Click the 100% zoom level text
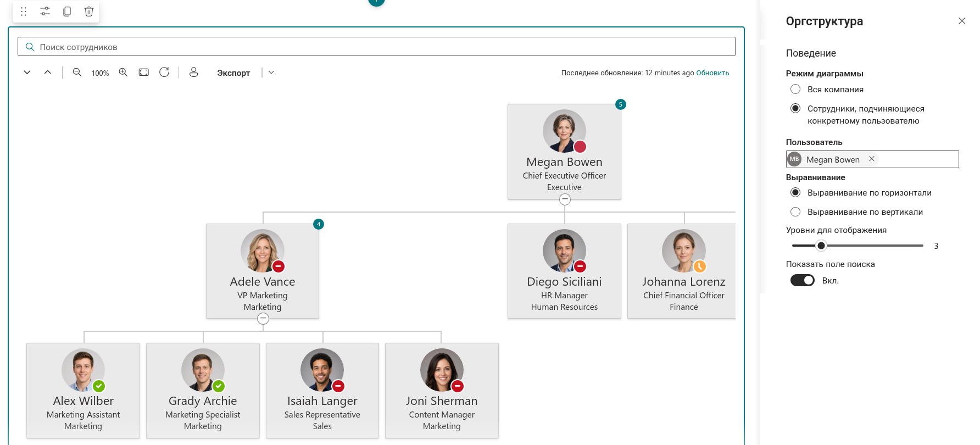The width and height of the screenshot is (980, 445). click(100, 73)
